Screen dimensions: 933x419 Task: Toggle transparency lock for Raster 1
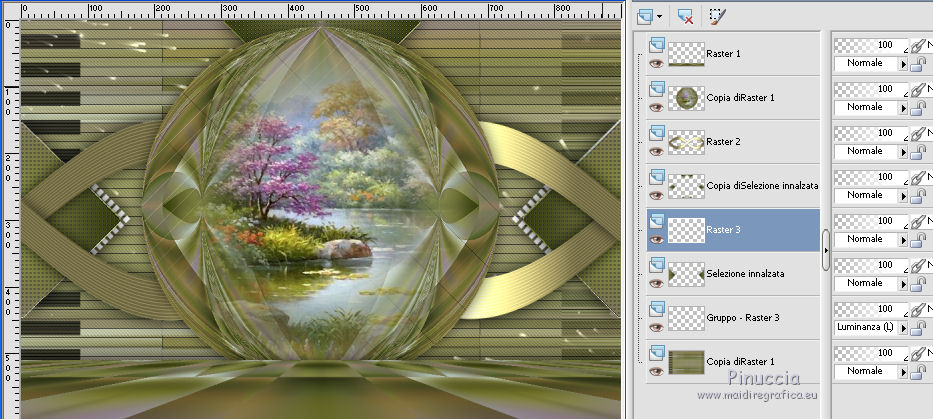(918, 64)
